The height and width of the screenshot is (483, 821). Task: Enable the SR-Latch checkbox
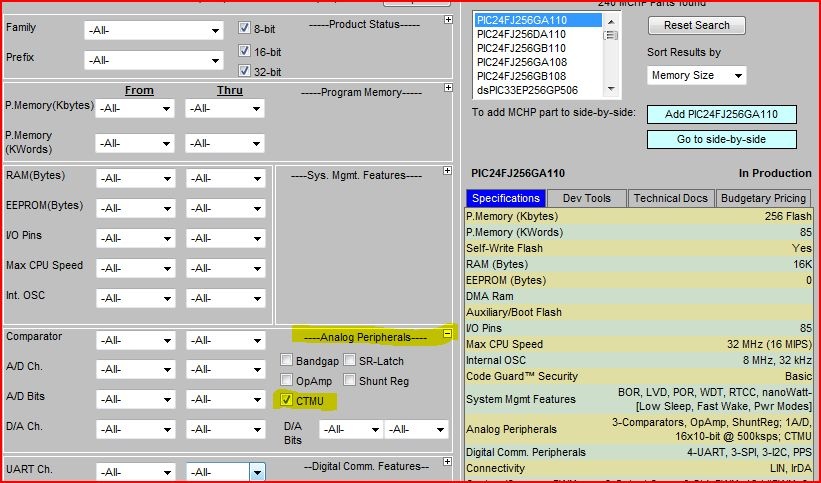tap(349, 360)
